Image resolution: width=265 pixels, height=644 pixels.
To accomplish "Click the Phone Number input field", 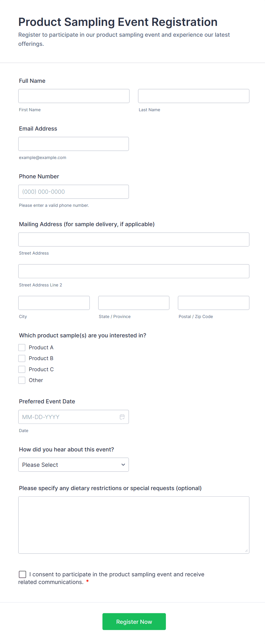I will 73,191.
